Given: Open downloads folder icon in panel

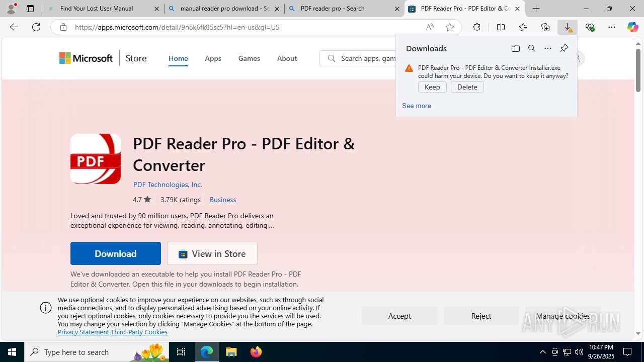Looking at the screenshot, I should point(515,48).
